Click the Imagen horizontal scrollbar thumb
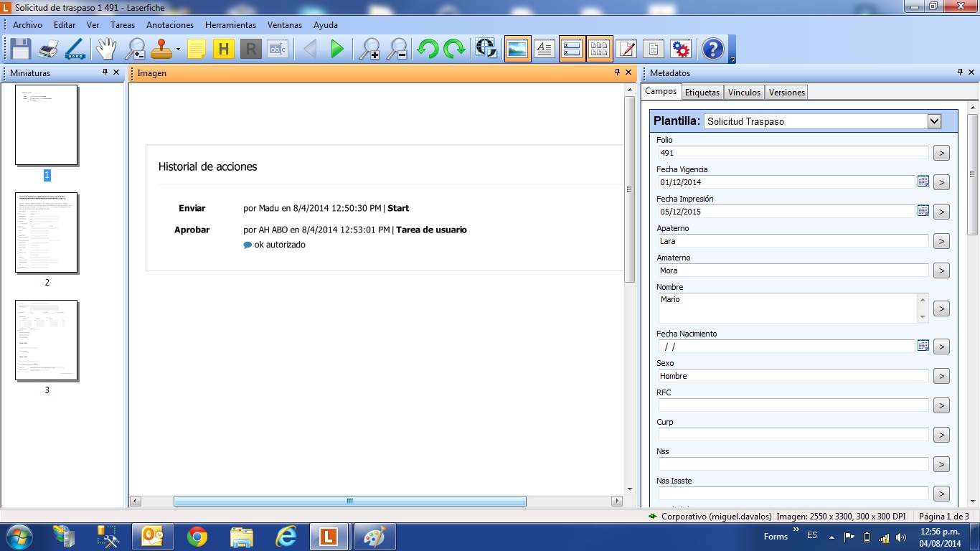This screenshot has height=551, width=980. pos(350,501)
